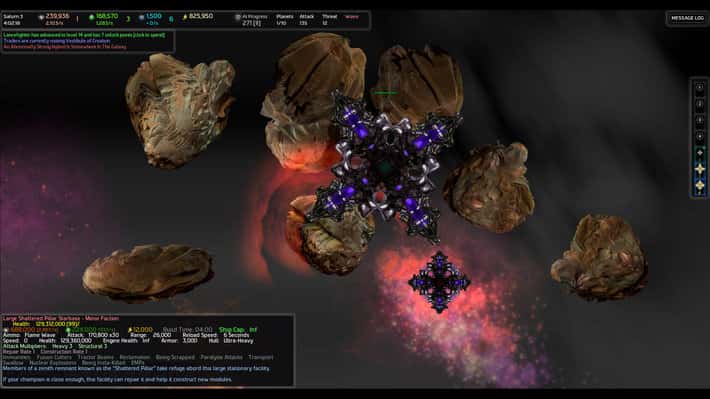Viewport: 710px width, 399px height.
Task: Select the topmost icon in right sidebar
Action: point(700,88)
